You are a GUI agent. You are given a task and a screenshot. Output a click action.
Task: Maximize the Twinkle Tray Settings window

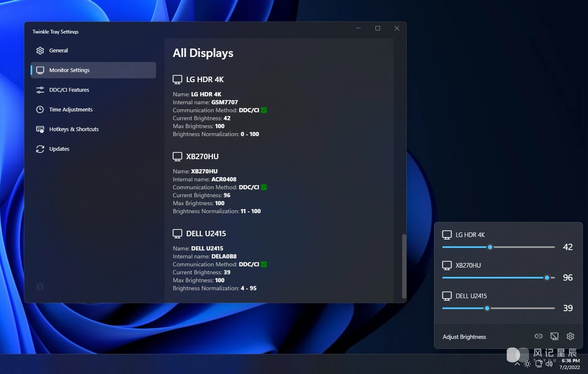pos(377,28)
